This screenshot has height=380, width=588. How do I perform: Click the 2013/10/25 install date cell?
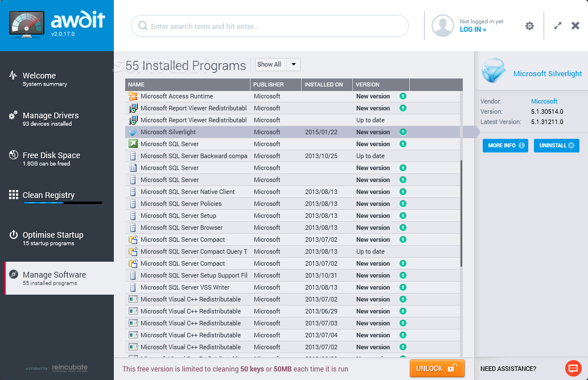click(x=321, y=156)
